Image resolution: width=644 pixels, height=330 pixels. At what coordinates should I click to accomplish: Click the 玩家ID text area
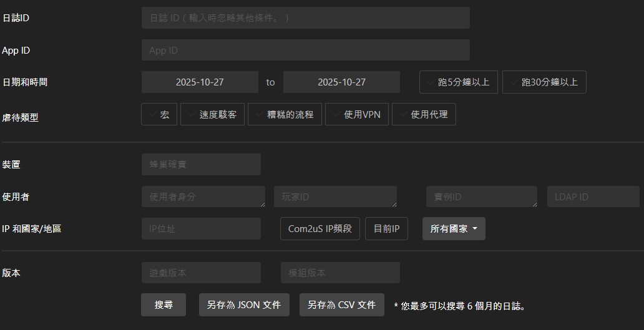(x=335, y=197)
